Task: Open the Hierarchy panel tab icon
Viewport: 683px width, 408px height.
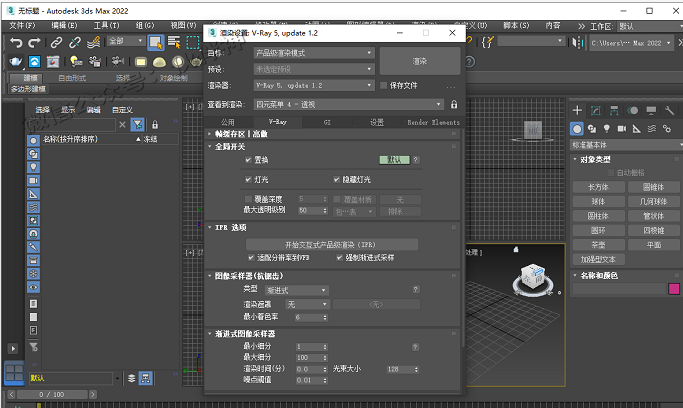Action: (x=614, y=111)
